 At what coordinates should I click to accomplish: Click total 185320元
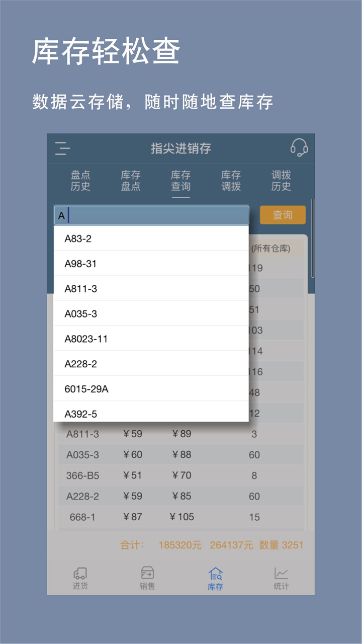(180, 545)
